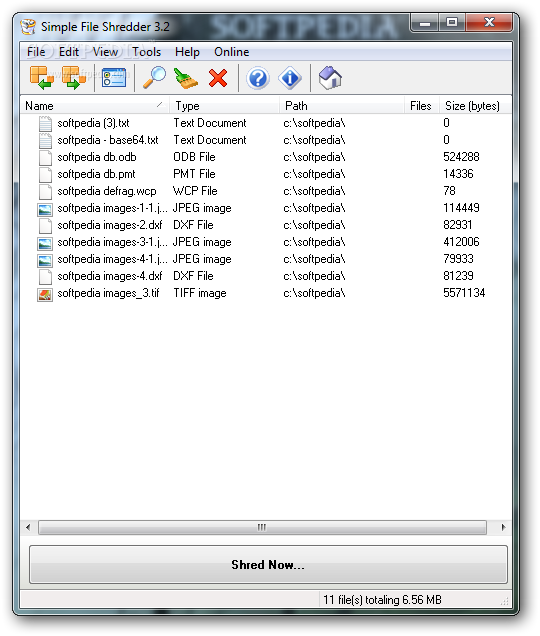Open the options panel toolbar icon
The height and width of the screenshot is (636, 540).
pos(114,78)
